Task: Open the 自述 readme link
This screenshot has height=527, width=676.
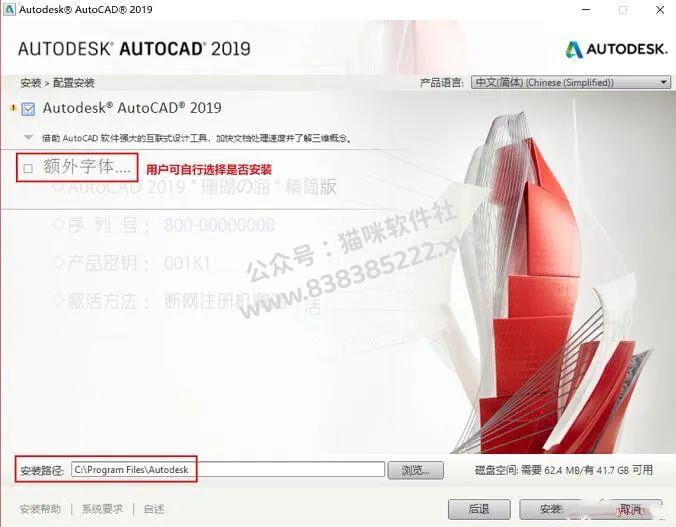Action: [x=154, y=509]
